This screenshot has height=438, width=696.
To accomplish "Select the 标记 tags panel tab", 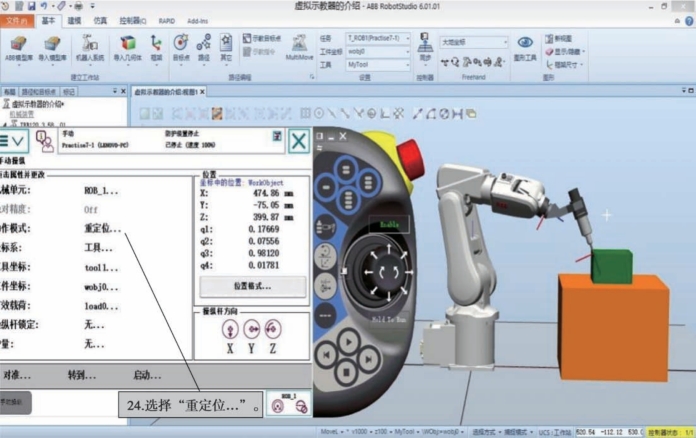I will pos(69,92).
